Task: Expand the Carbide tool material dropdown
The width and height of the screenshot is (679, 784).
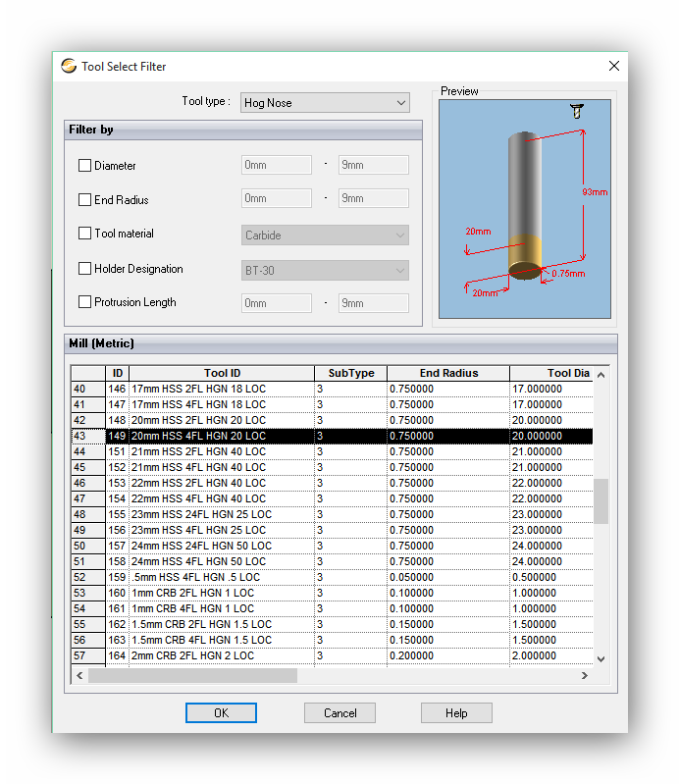Action: point(325,235)
